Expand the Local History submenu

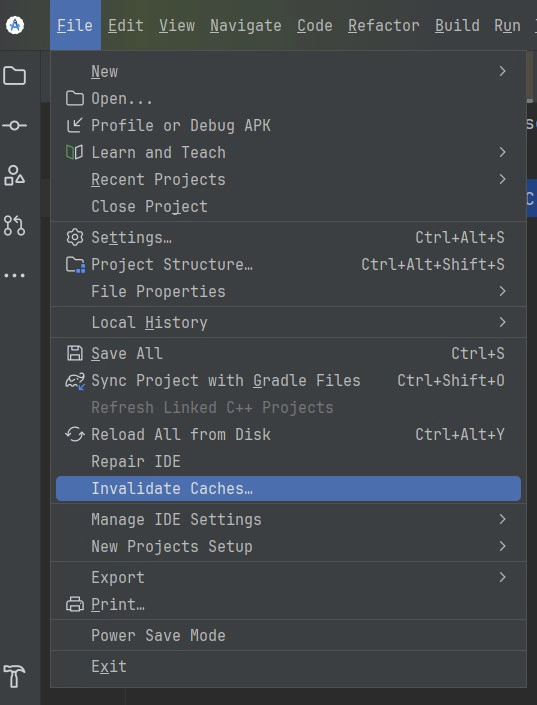pos(288,322)
